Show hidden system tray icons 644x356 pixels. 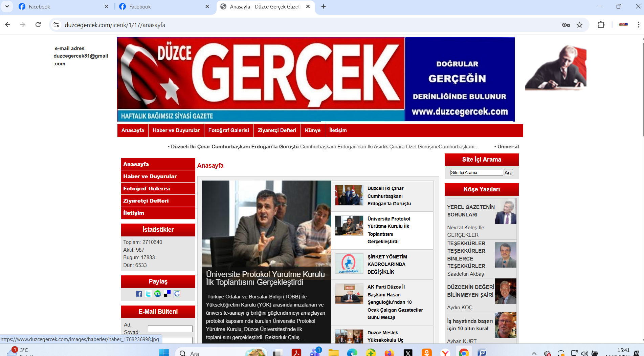(x=534, y=353)
